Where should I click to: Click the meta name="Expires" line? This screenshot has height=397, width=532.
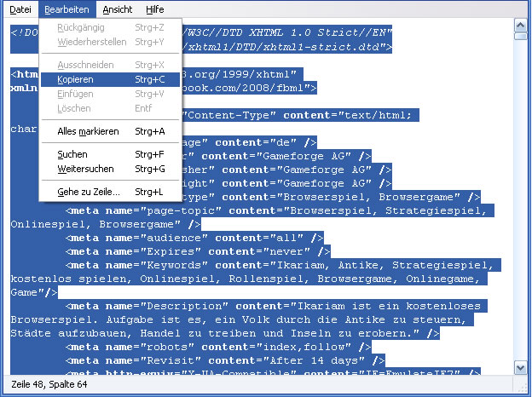tap(198, 251)
